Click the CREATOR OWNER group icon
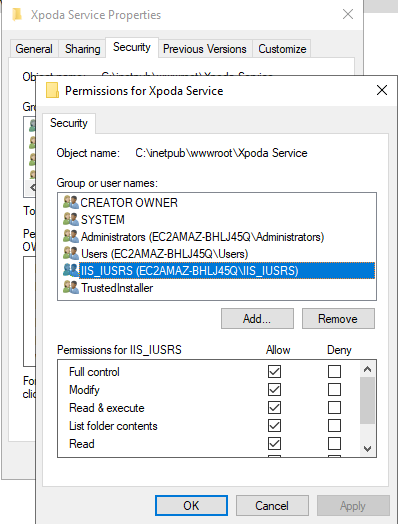Image resolution: width=398 pixels, height=524 pixels. coord(71,202)
